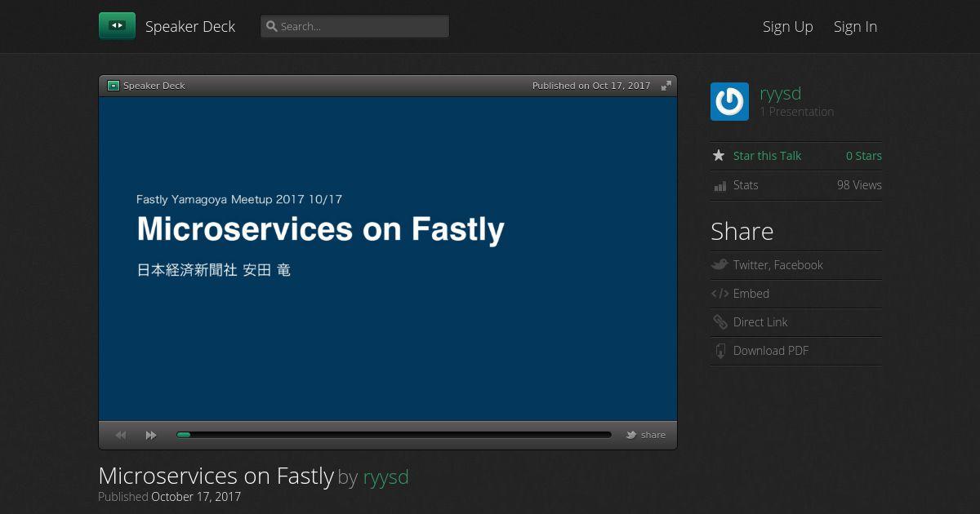Viewport: 980px width, 514px height.
Task: Click the magnifier icon in search box
Action: click(x=272, y=26)
